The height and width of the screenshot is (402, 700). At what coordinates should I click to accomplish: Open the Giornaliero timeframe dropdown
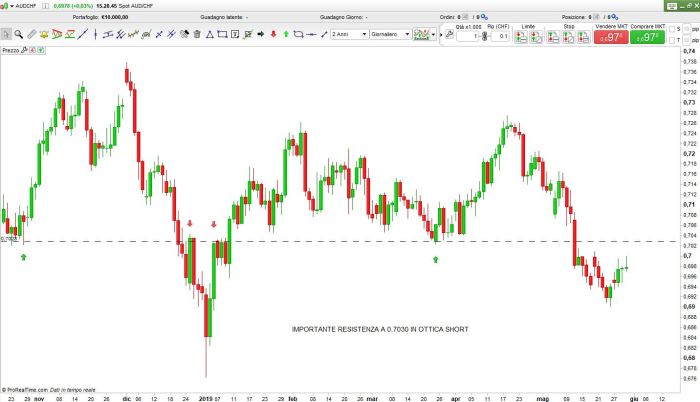click(390, 34)
